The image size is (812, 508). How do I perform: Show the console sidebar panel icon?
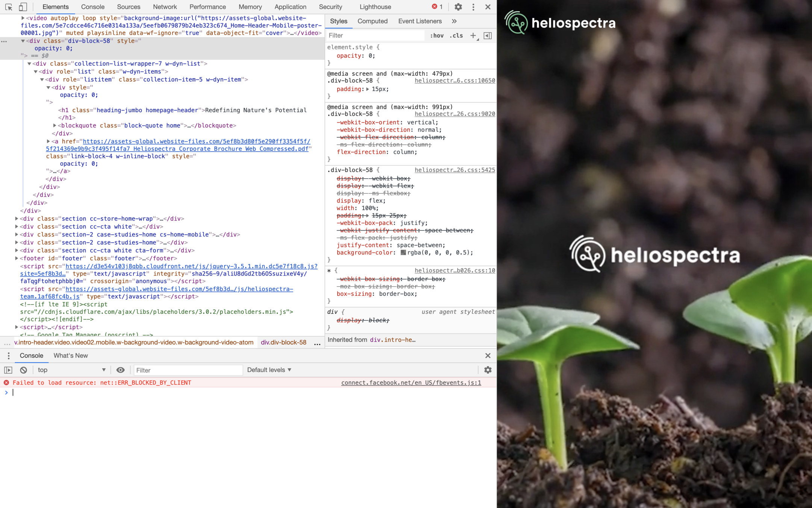(8, 370)
